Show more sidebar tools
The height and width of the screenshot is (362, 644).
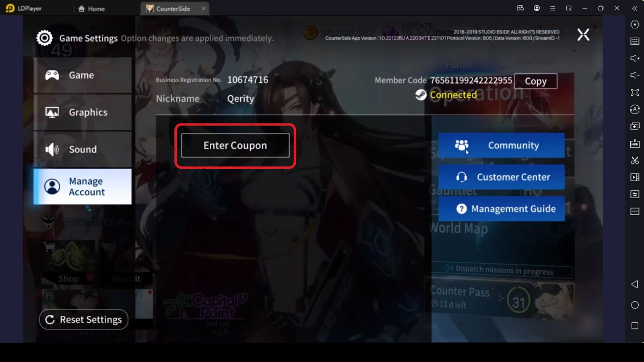click(x=635, y=212)
